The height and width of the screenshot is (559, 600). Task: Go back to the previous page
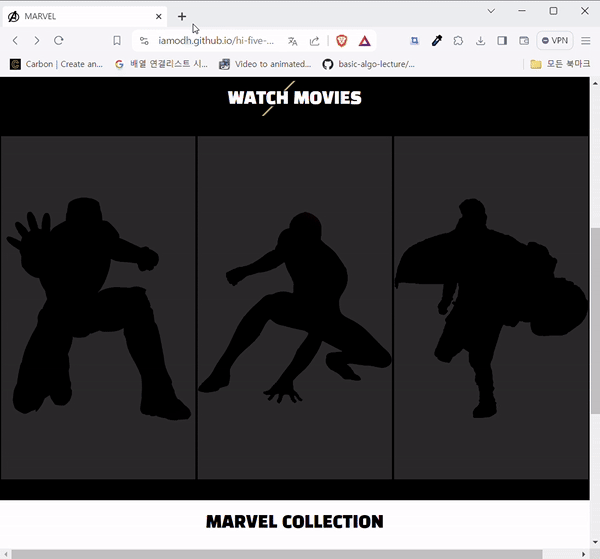click(x=15, y=41)
